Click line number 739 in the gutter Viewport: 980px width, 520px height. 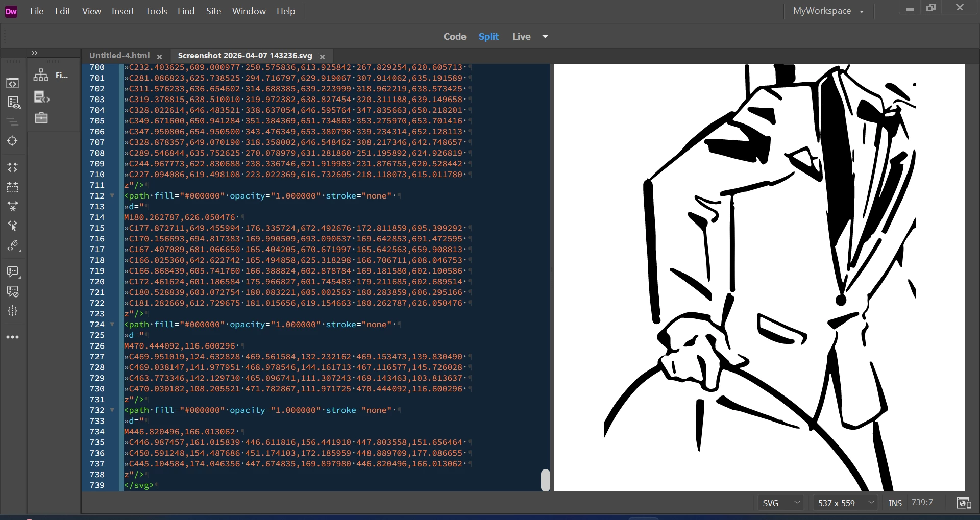(97, 485)
